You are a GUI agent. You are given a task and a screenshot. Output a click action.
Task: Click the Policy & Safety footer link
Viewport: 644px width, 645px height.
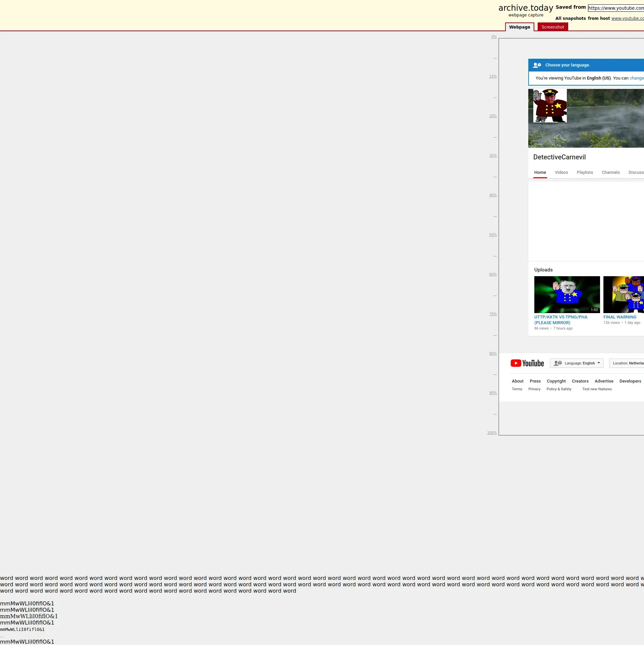559,389
